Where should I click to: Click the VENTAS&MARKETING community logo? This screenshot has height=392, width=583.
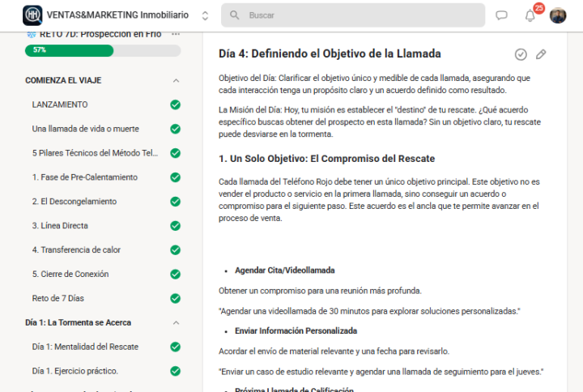pyautogui.click(x=32, y=15)
